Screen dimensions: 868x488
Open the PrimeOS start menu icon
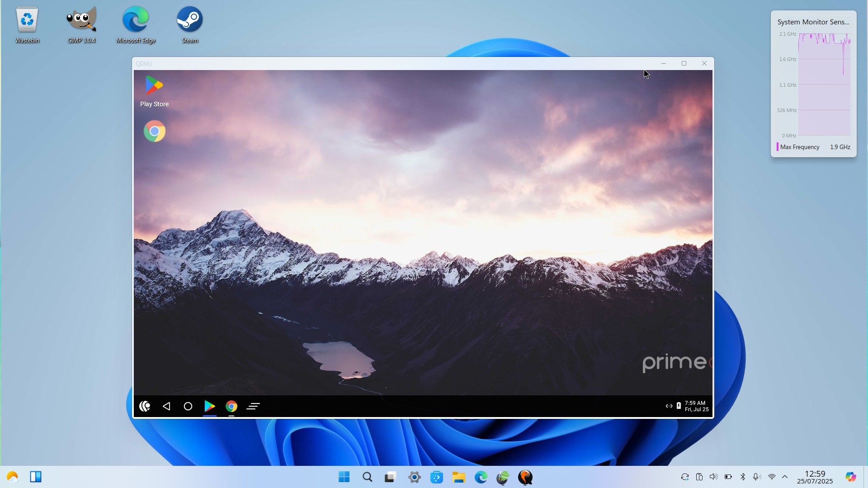[145, 406]
